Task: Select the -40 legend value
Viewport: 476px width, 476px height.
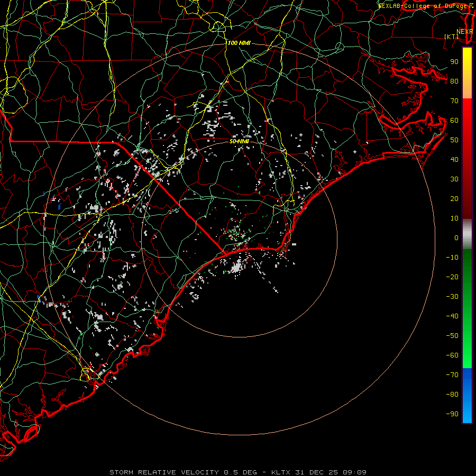Action: [452, 316]
